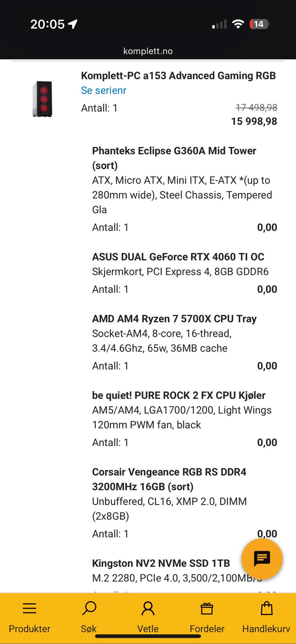The width and height of the screenshot is (296, 644).
Task: Open the Vetle profile icon
Action: 148,609
